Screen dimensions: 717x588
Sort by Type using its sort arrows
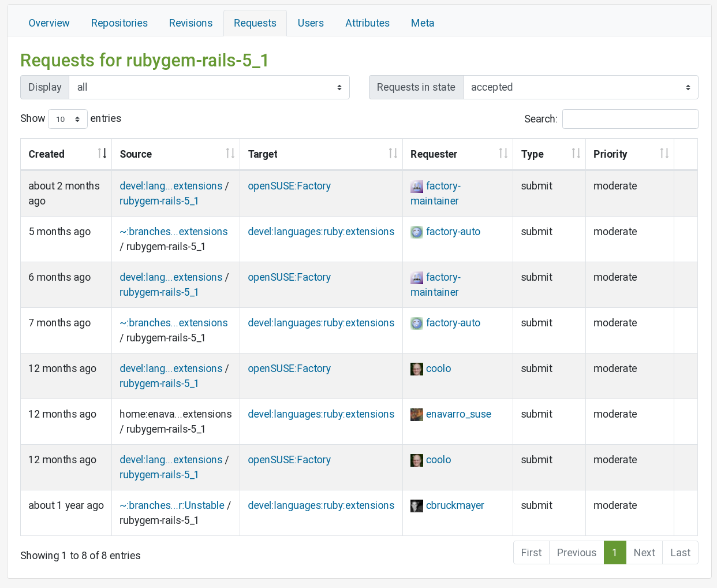coord(576,154)
